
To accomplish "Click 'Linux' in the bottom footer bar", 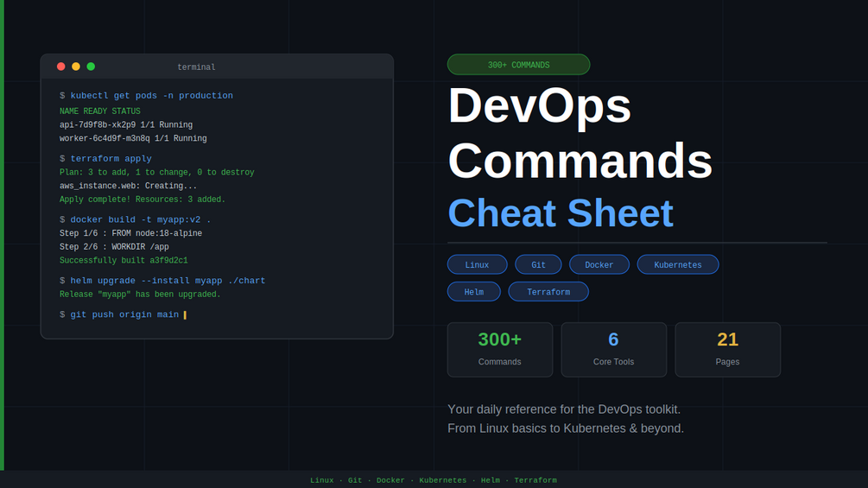I will [x=321, y=480].
